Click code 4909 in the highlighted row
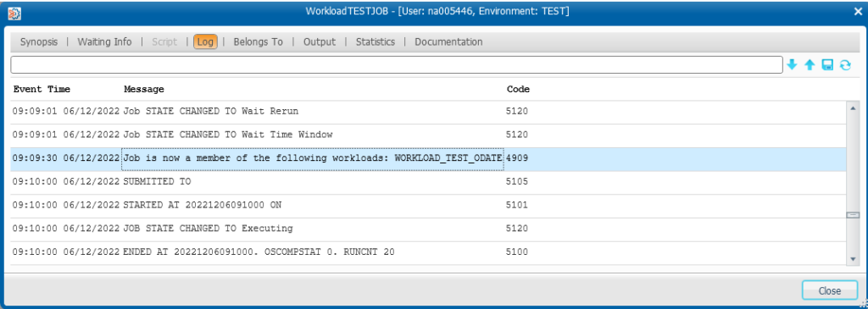The width and height of the screenshot is (868, 309). point(517,158)
